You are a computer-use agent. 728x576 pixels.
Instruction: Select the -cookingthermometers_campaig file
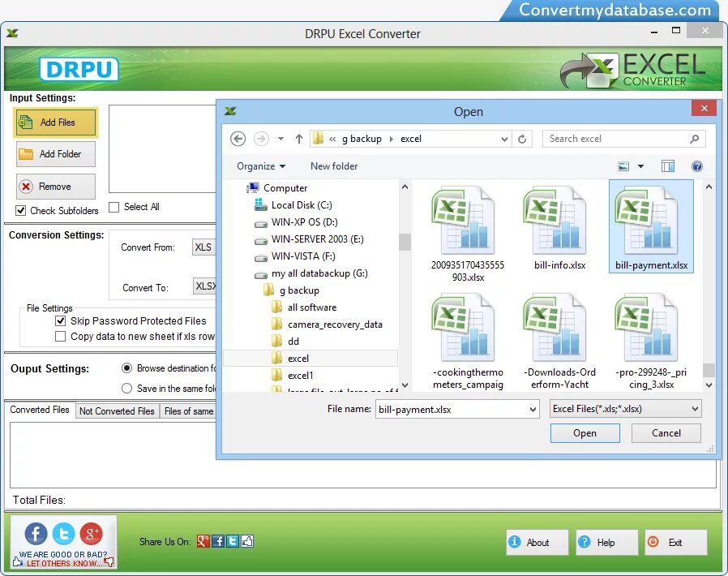tap(468, 342)
